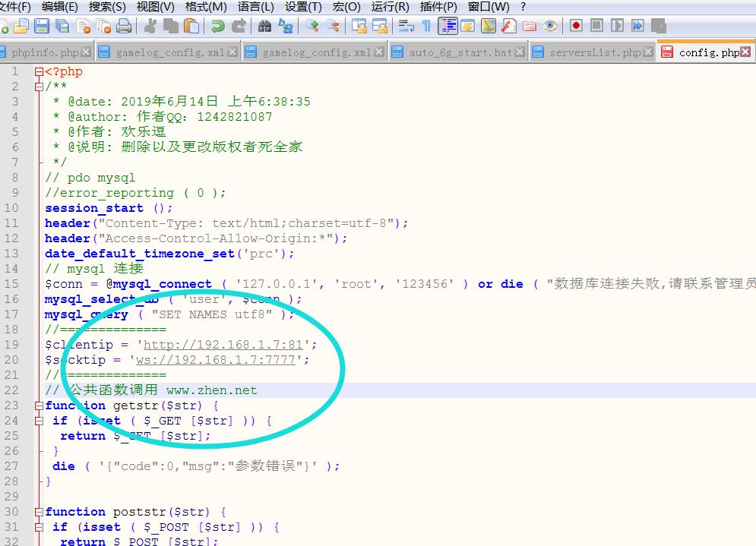Close the config.php tab
The height and width of the screenshot is (546, 756).
tap(746, 52)
